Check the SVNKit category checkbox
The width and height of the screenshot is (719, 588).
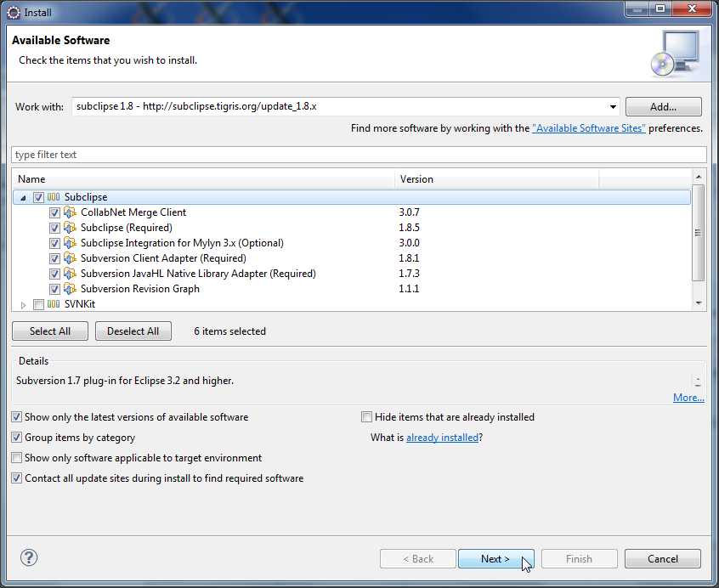38,304
